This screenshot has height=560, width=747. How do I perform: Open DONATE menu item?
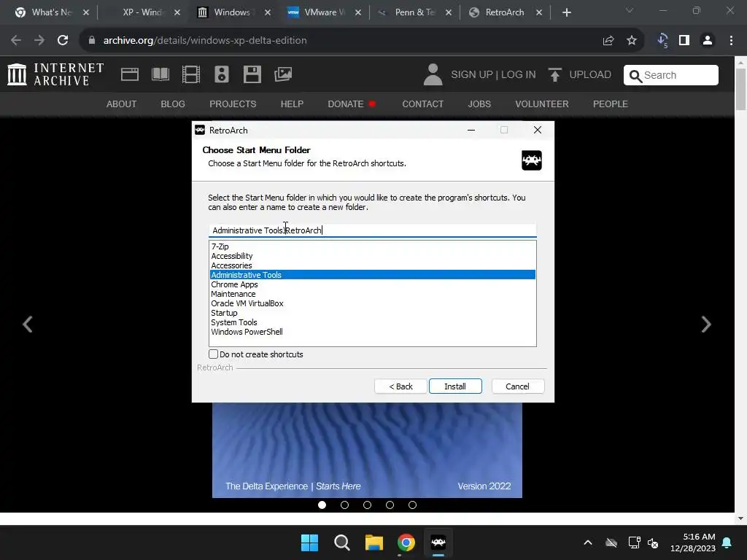[x=346, y=104]
